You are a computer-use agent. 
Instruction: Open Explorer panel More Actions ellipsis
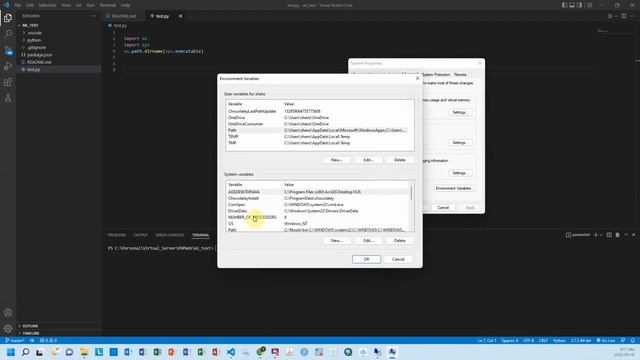[93, 16]
